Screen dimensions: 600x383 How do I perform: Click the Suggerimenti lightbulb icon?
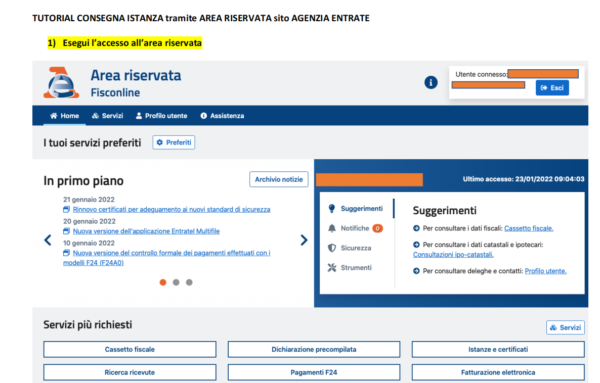point(332,209)
